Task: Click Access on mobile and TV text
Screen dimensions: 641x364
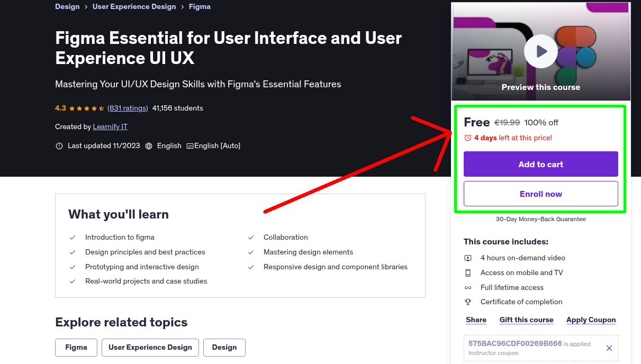Action: point(522,273)
